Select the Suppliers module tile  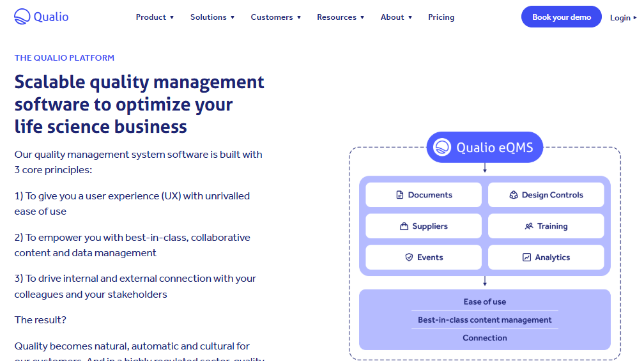[x=424, y=226]
